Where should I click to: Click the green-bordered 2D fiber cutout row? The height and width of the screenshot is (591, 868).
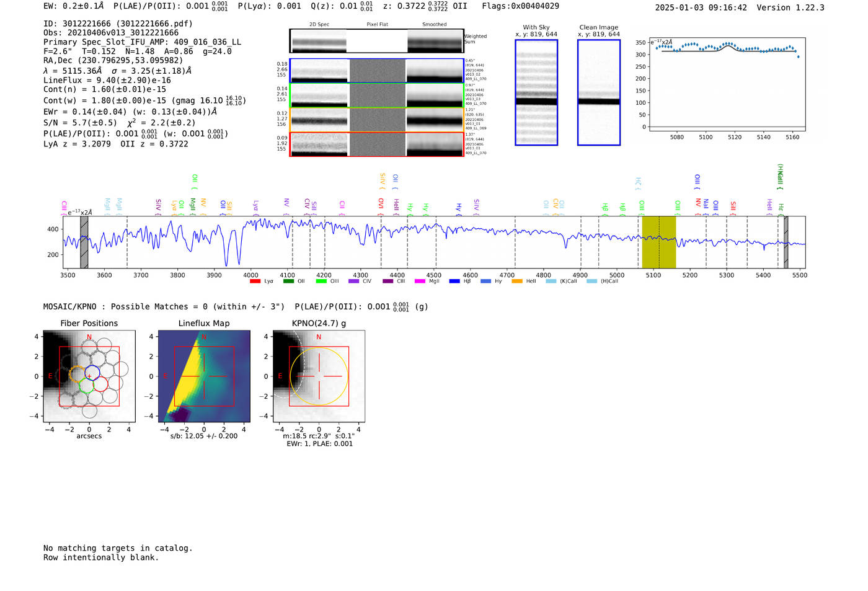[377, 96]
